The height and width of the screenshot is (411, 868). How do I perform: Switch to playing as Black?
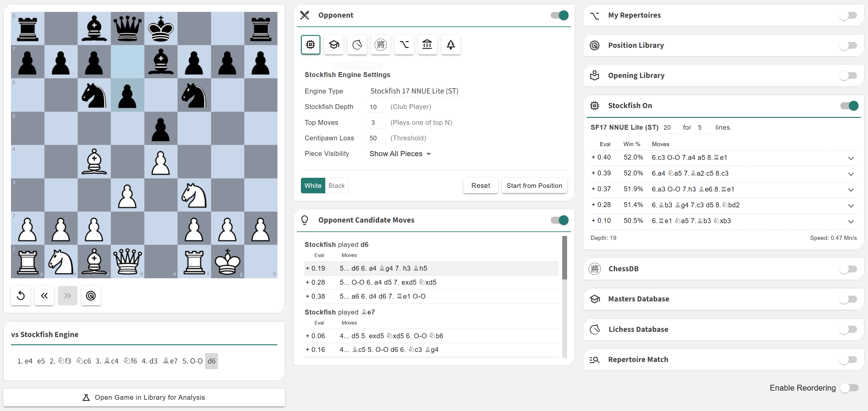pos(336,186)
